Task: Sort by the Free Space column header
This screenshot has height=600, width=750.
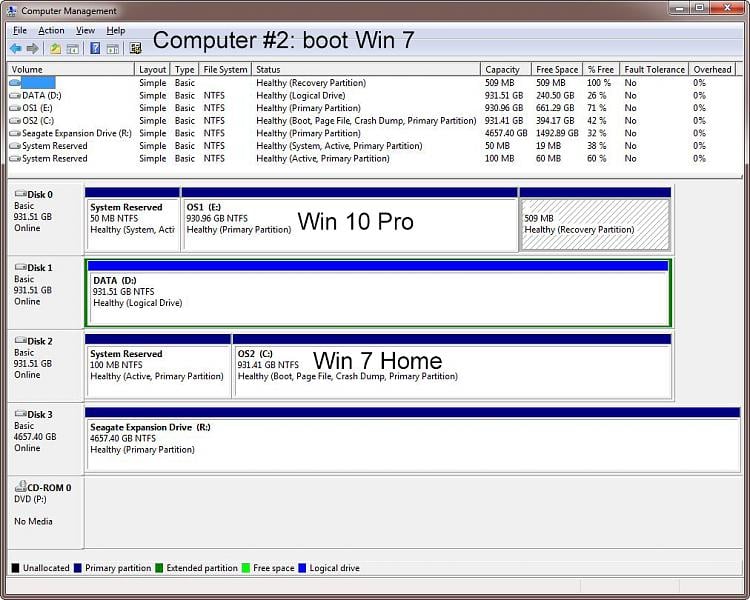Action: 557,69
